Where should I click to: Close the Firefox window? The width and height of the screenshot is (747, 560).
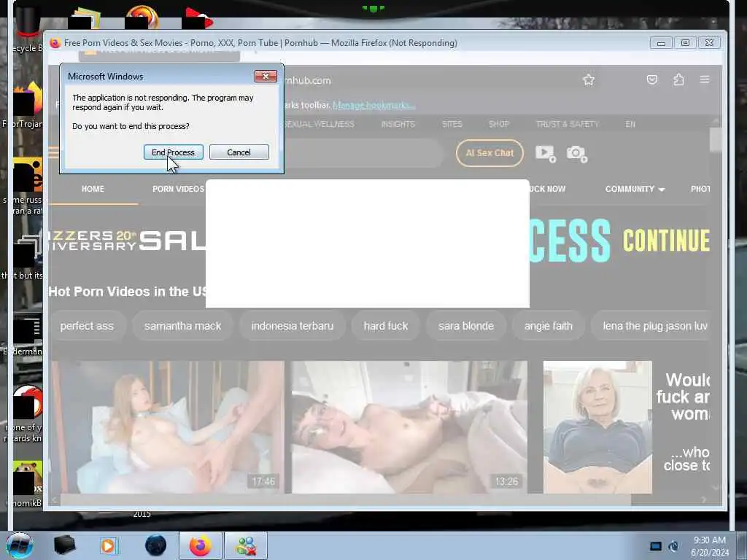[709, 43]
